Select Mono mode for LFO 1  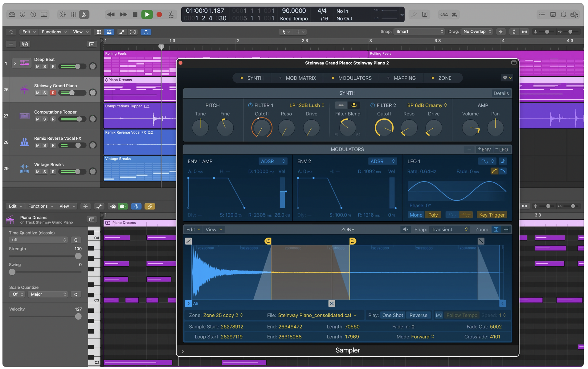click(416, 215)
